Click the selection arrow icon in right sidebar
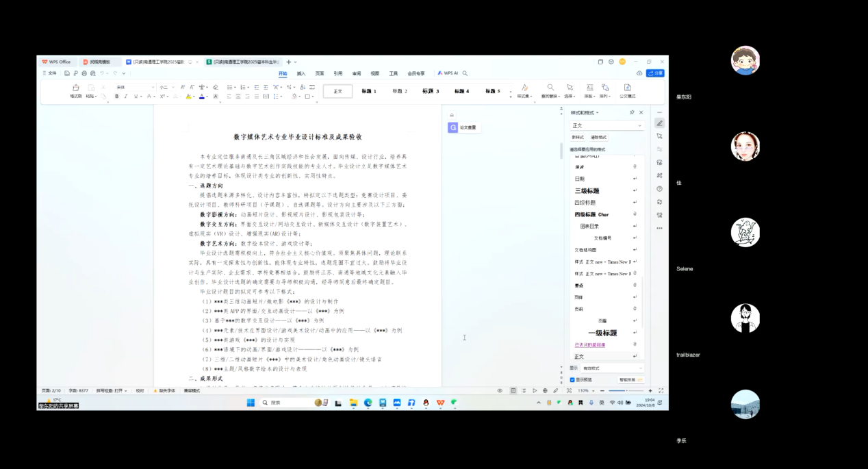The image size is (868, 469). [659, 136]
